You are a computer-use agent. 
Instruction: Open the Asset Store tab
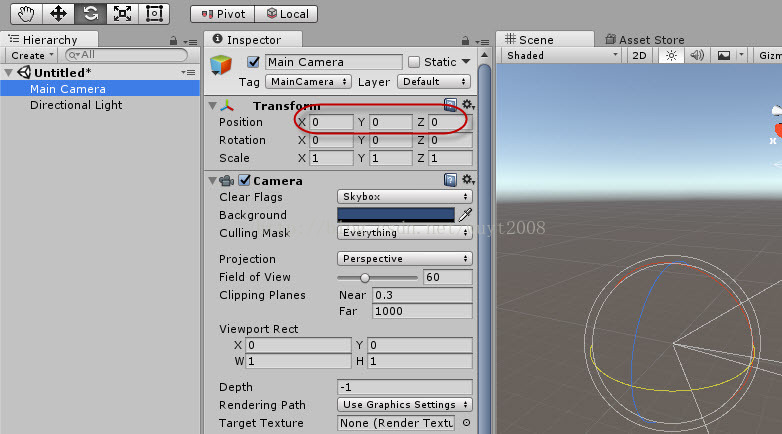[644, 39]
